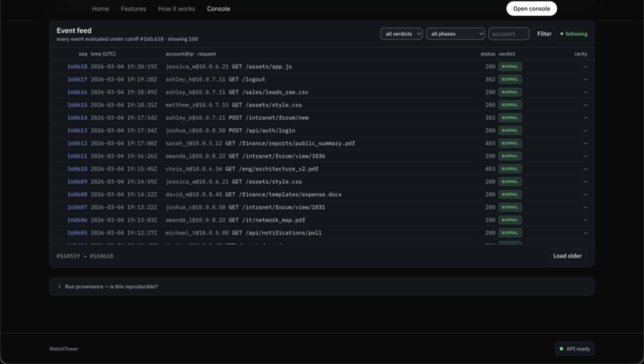644x364 pixels.
Task: Click the 302 status of event 160617
Action: click(490, 79)
